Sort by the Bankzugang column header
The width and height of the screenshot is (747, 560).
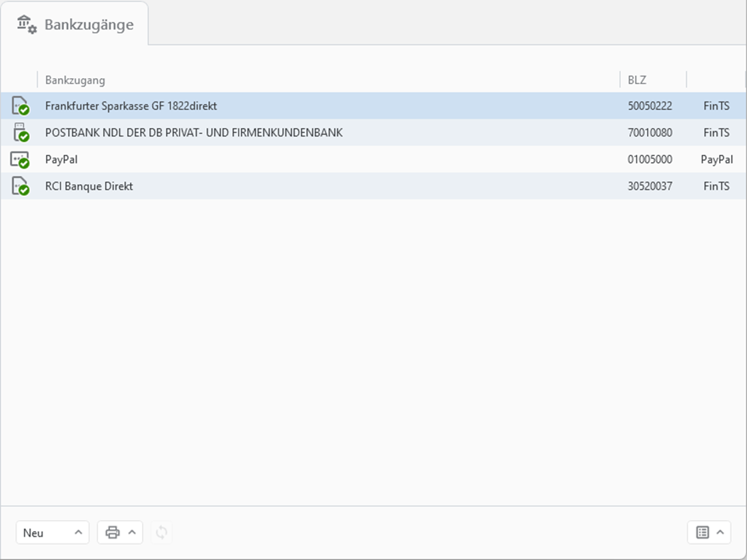click(x=75, y=80)
